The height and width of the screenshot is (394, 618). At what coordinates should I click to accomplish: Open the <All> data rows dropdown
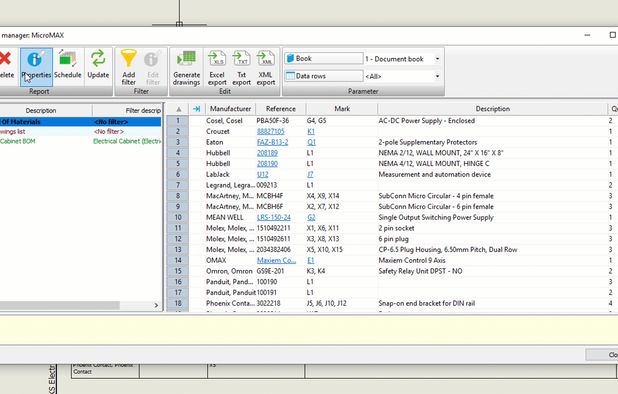click(x=437, y=76)
